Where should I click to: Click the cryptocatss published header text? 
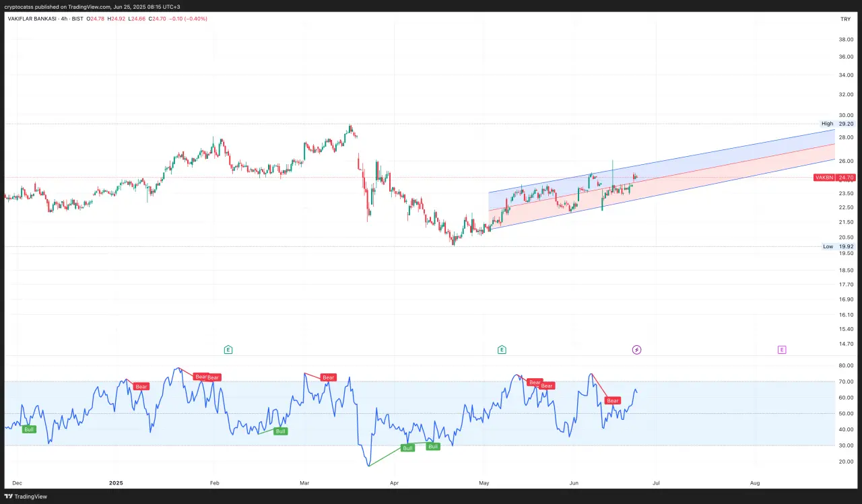click(92, 6)
